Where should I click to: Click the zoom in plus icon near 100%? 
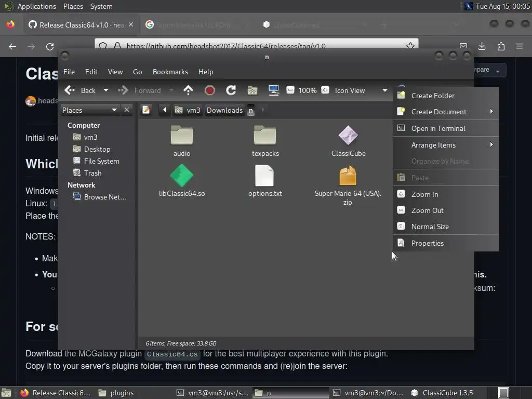point(325,90)
